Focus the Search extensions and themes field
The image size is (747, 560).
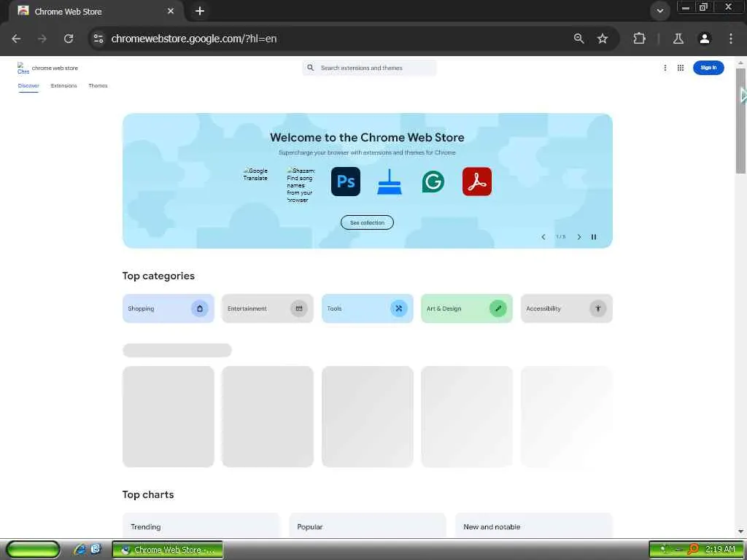tap(369, 68)
